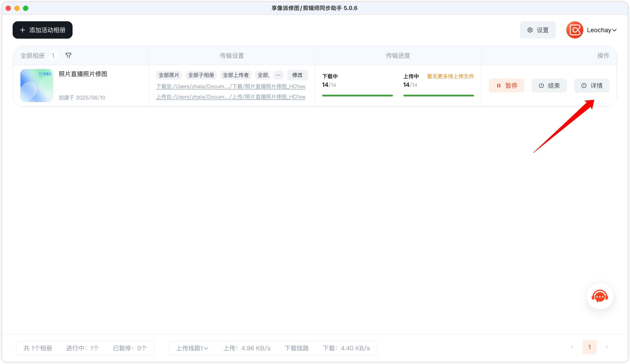Open the 上传自 upload folder path link
This screenshot has height=364, width=630.
(x=230, y=97)
